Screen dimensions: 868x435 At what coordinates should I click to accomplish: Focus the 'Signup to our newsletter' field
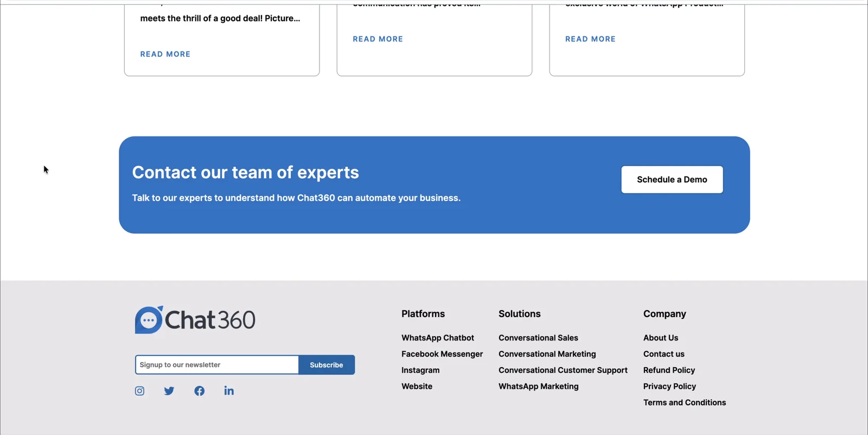pyautogui.click(x=217, y=365)
